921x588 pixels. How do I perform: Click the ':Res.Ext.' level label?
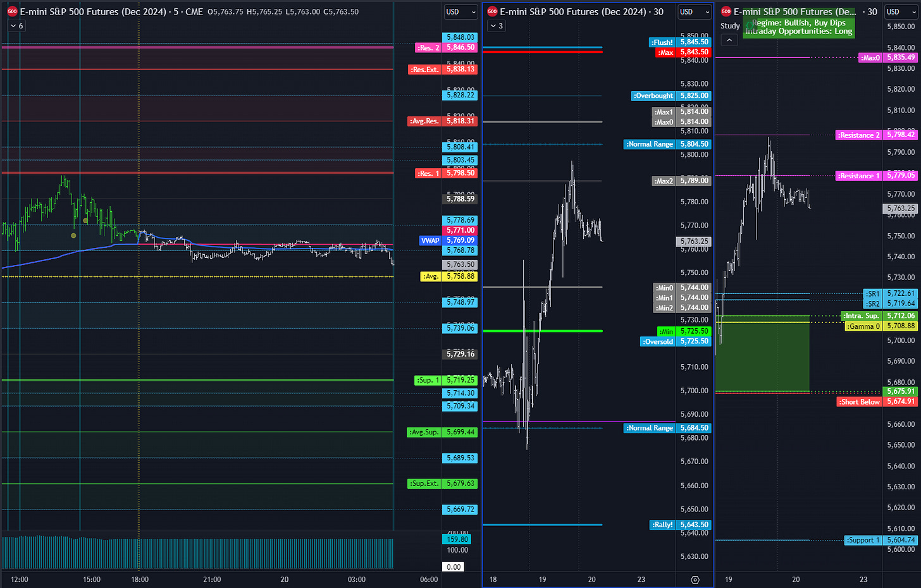pyautogui.click(x=424, y=70)
